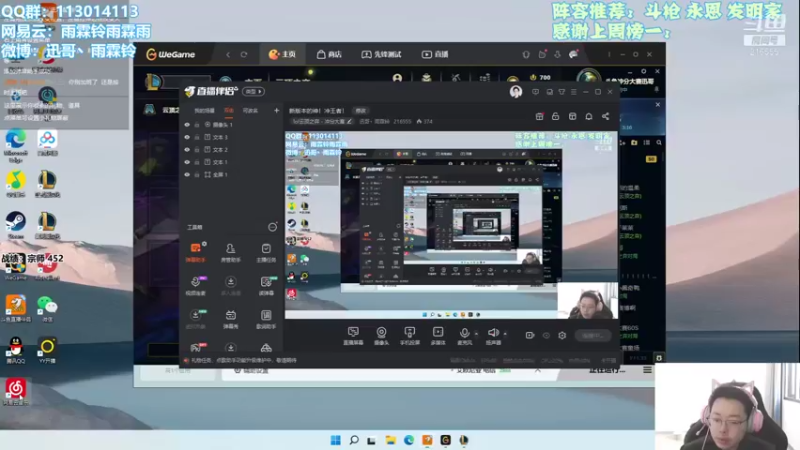Open NetEase Cloud Music desktop shortcut
This screenshot has width=800, height=450.
click(x=16, y=392)
